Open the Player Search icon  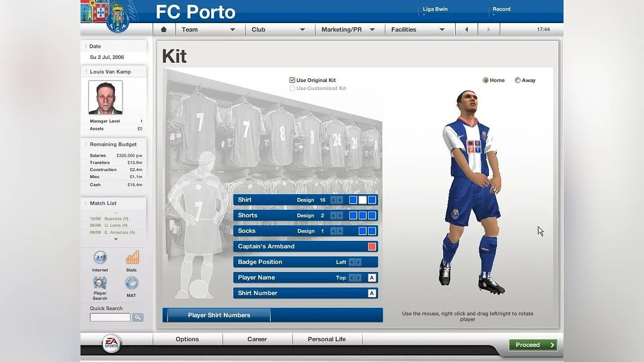tap(100, 283)
